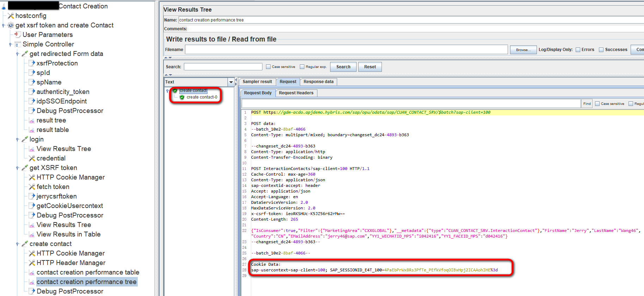Viewport: 644px width, 296px height.
Task: Open the Text renderer dropdown
Action: pyautogui.click(x=231, y=82)
